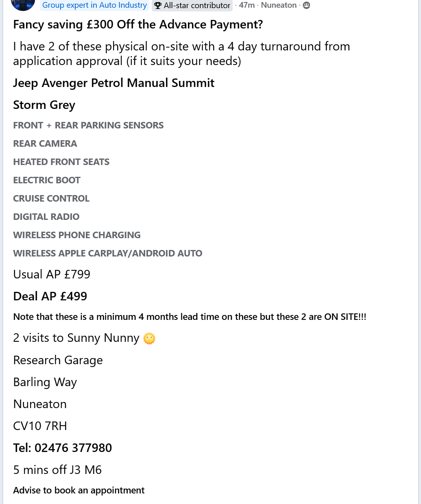Click the CV10 7RH postcode

point(40,426)
